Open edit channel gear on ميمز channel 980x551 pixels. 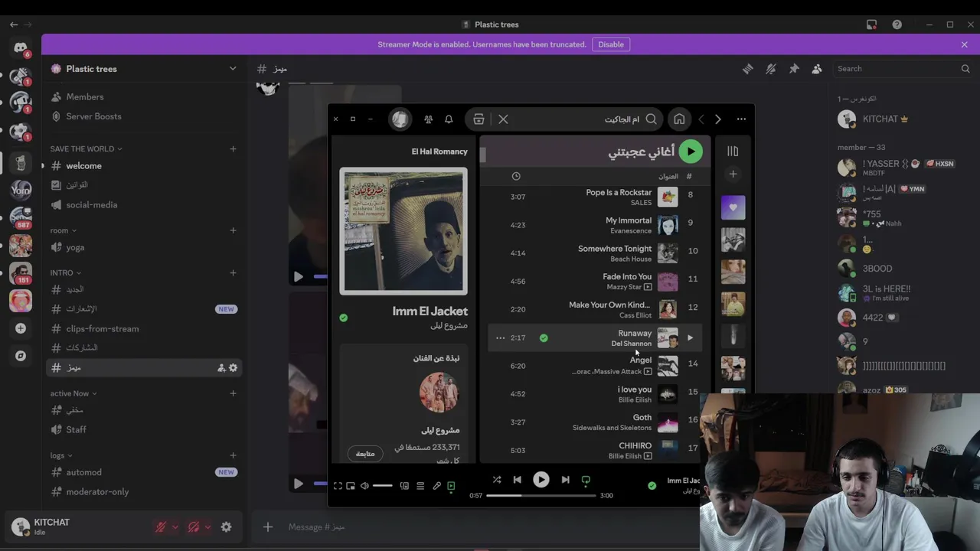click(x=234, y=368)
